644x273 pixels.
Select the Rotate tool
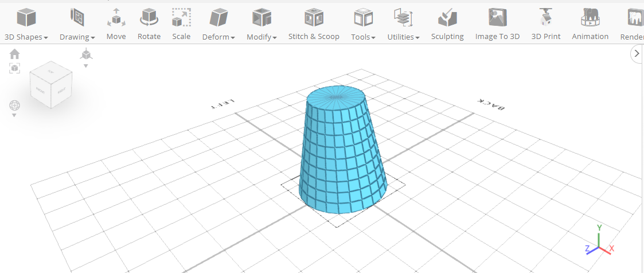click(149, 24)
